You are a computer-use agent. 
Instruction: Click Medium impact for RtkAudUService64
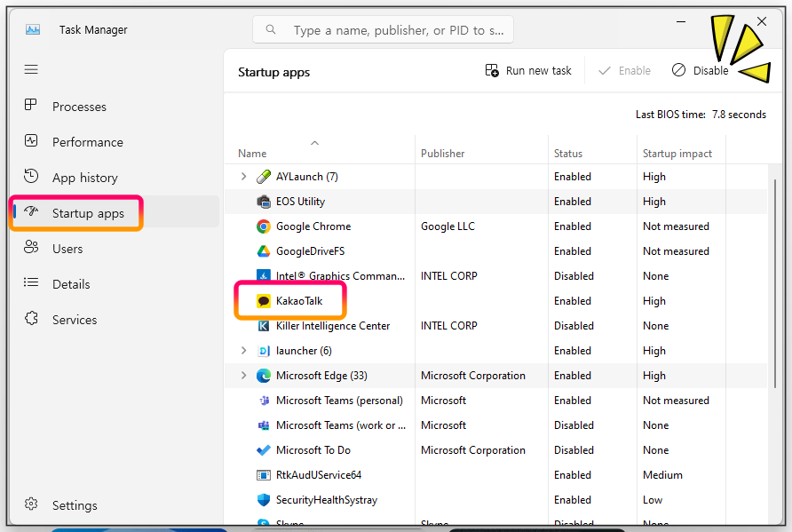click(x=662, y=475)
